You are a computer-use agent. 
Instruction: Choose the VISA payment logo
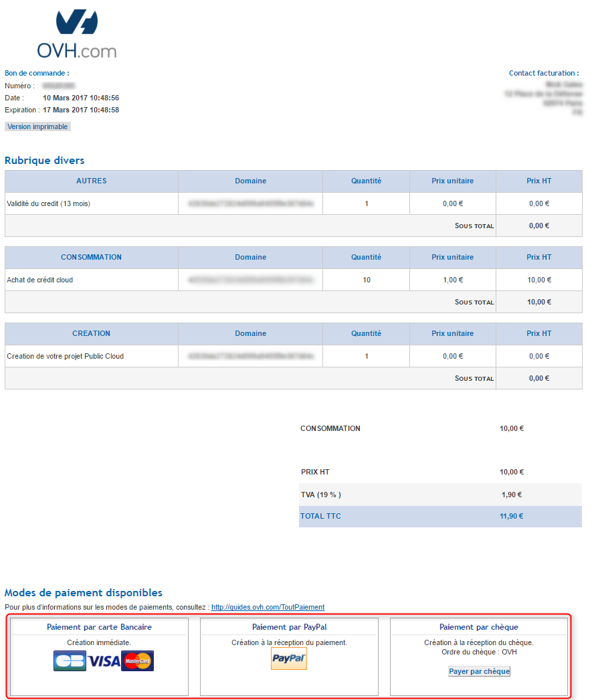[x=104, y=661]
